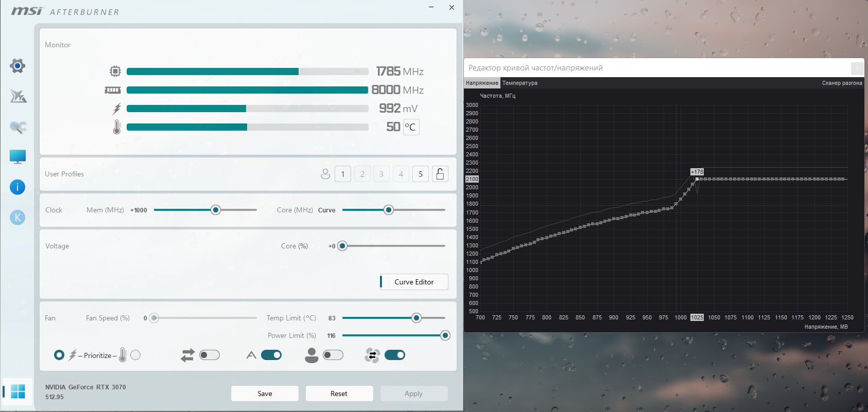Click the Windows logo startup icon
This screenshot has width=868, height=412.
18,391
